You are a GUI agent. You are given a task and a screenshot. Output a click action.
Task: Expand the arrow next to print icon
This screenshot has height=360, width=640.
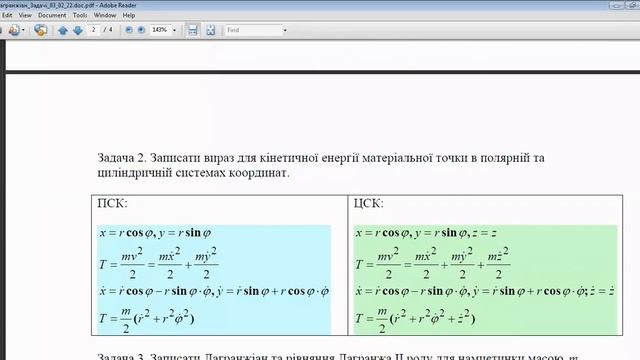click(x=23, y=30)
